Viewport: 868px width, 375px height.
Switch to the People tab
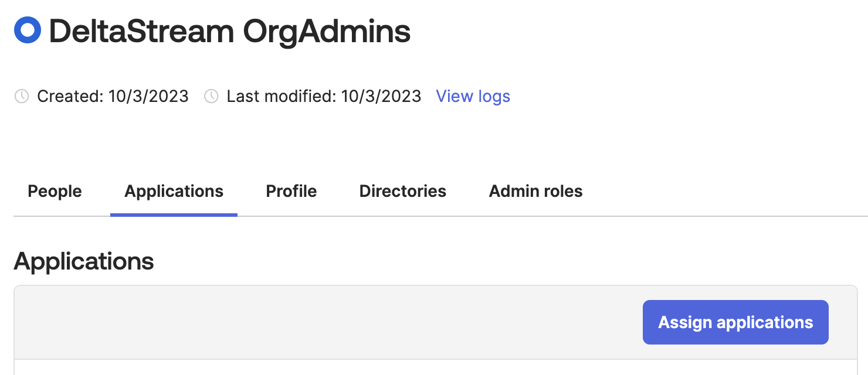[55, 191]
